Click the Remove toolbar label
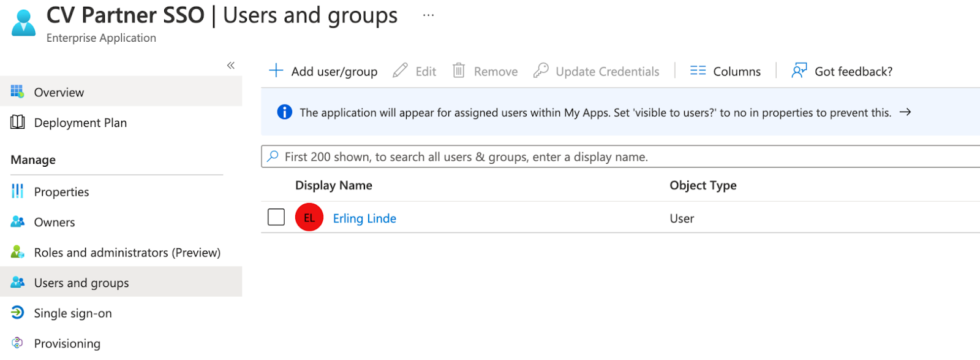This screenshot has width=980, height=360. tap(496, 72)
